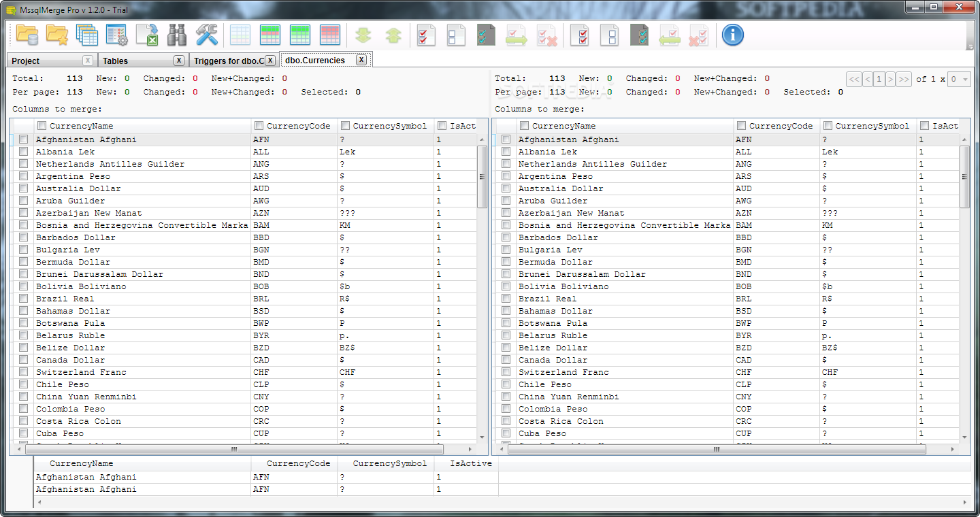Viewport: 980px width, 517px height.
Task: Click the green double down-arrow icon
Action: pyautogui.click(x=363, y=35)
